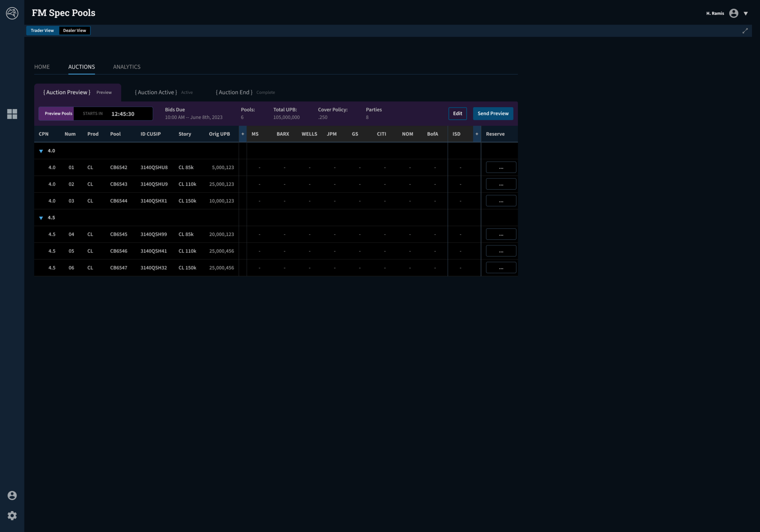
Task: Click the expand fullscreen arrow icon
Action: 745,31
